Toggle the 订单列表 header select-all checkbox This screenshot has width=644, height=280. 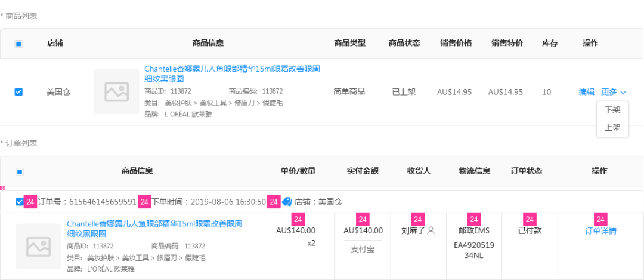click(20, 171)
